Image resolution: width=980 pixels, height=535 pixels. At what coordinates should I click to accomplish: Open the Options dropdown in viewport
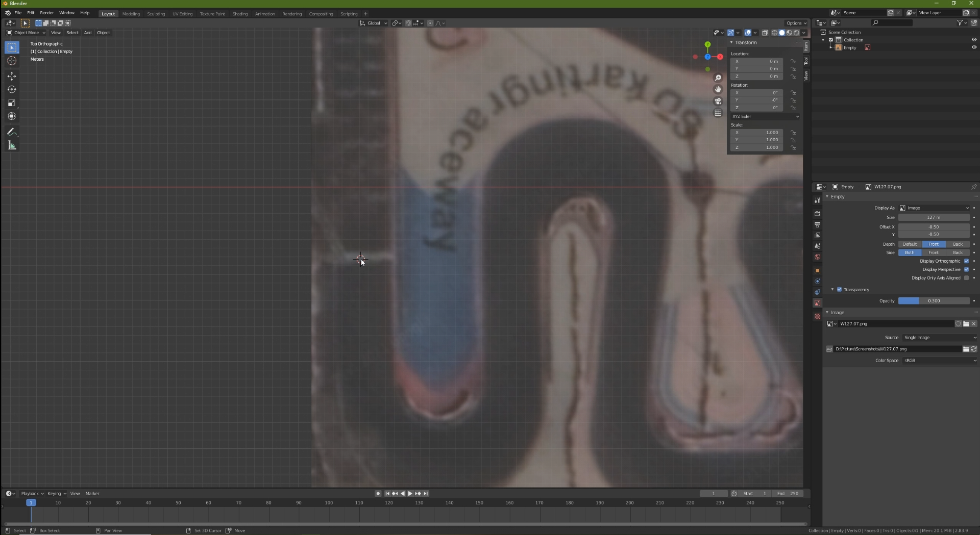[x=796, y=23]
